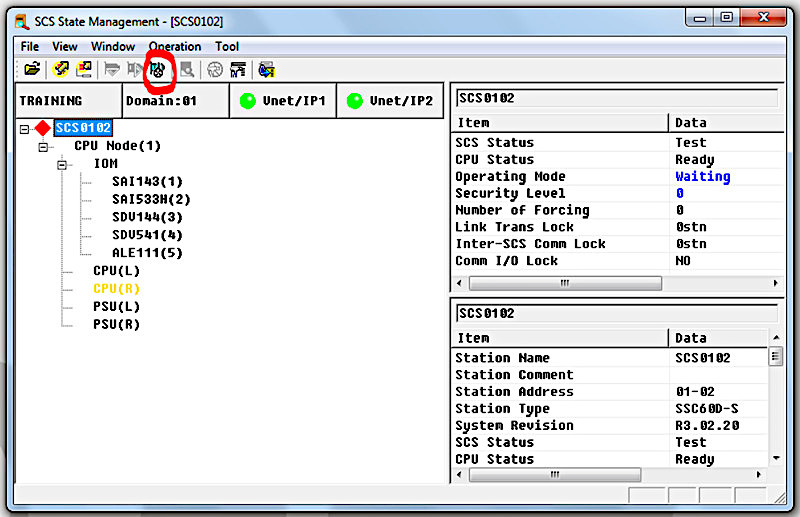Click the open folder toolbar icon
The width and height of the screenshot is (800, 517).
click(32, 69)
